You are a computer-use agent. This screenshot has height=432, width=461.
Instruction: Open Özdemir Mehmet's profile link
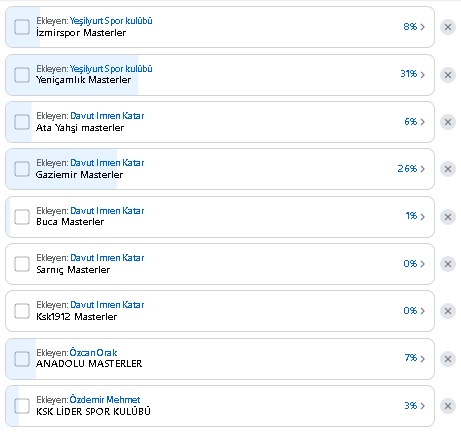[x=105, y=400]
